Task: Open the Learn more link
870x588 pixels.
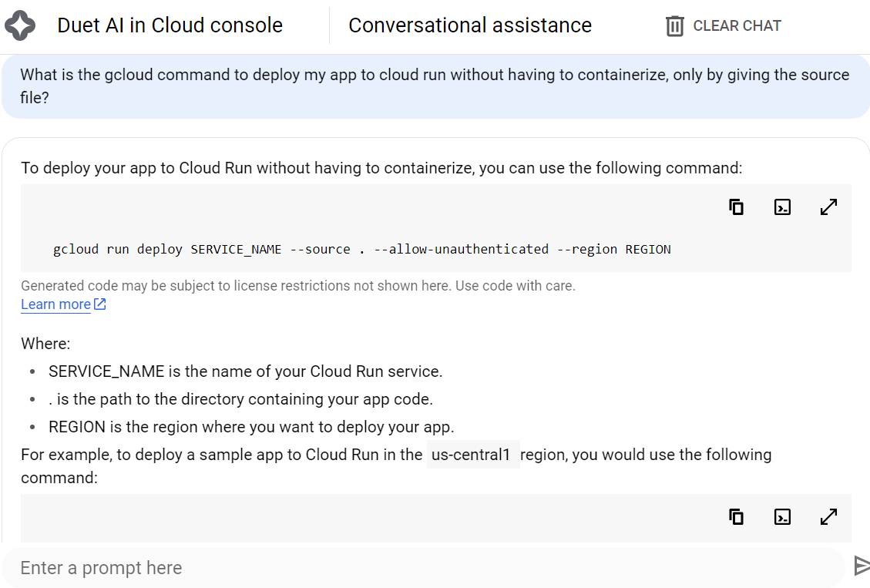Action: coord(55,304)
